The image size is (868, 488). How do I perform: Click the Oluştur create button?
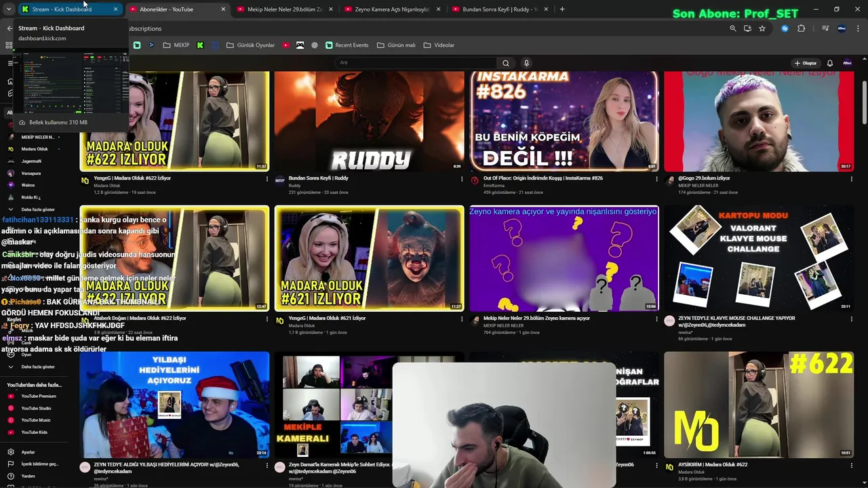806,63
